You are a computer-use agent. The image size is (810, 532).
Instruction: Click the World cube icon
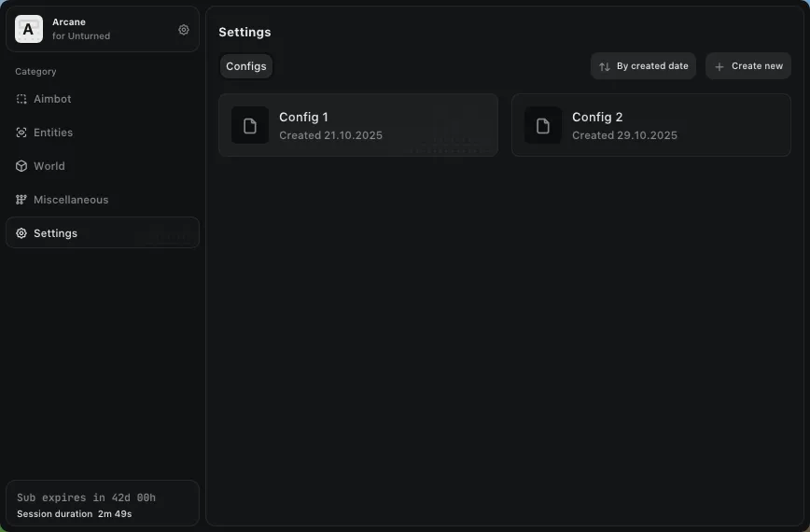click(21, 166)
